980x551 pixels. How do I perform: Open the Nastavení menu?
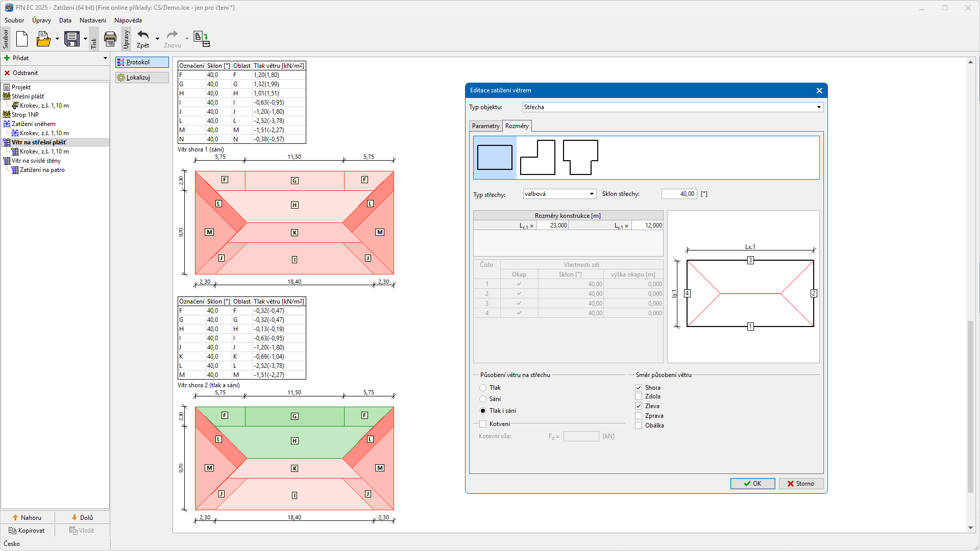pyautogui.click(x=92, y=20)
